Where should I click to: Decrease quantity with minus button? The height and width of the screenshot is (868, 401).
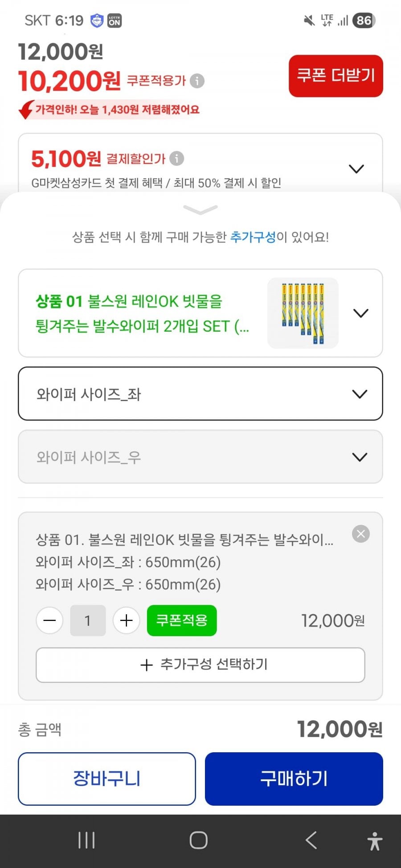pos(50,621)
